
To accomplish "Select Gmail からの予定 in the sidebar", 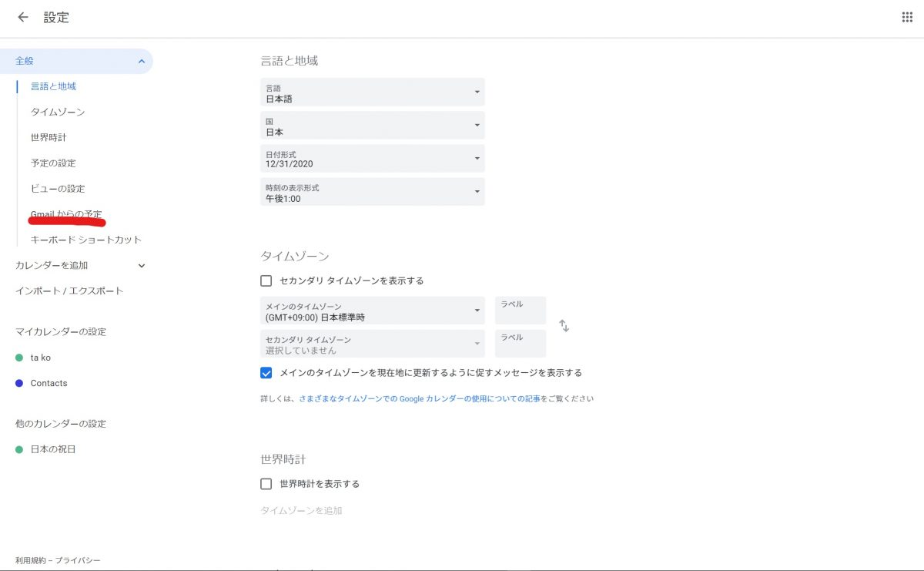I will [66, 213].
